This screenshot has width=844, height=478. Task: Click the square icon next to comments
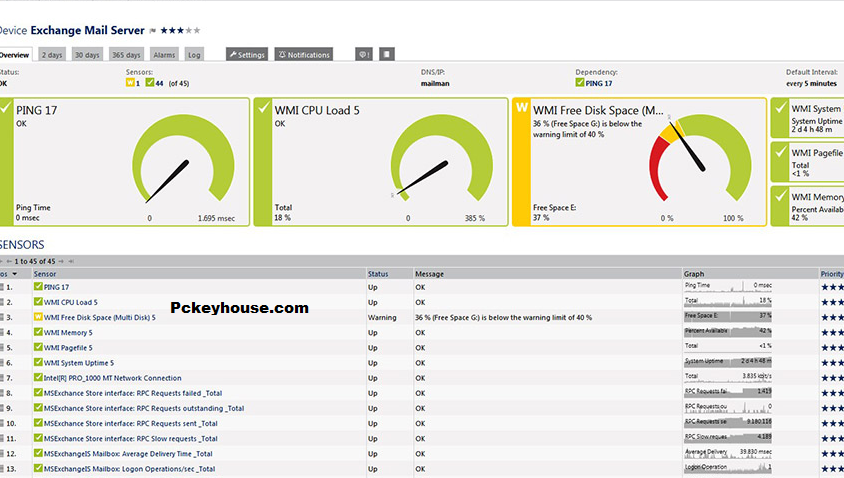386,54
